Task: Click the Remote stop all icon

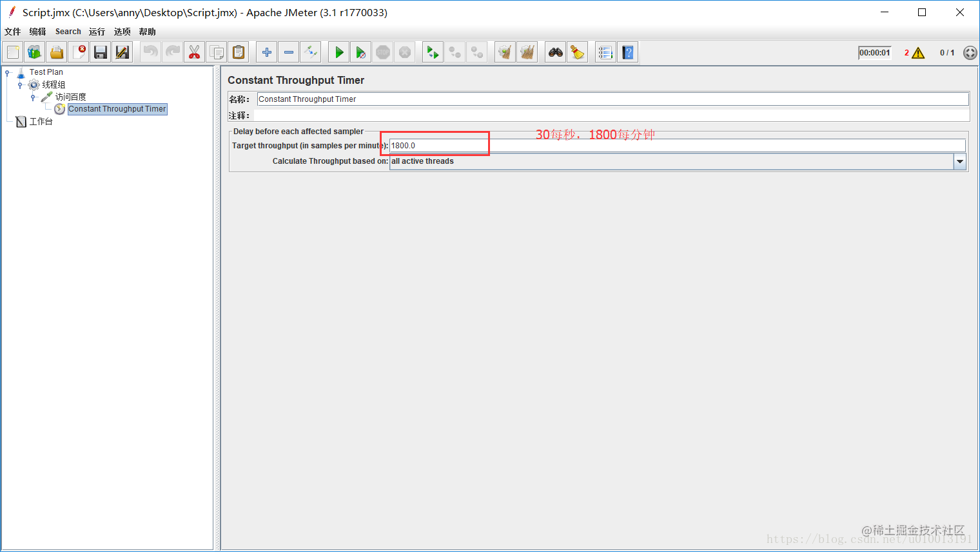Action: (x=455, y=52)
